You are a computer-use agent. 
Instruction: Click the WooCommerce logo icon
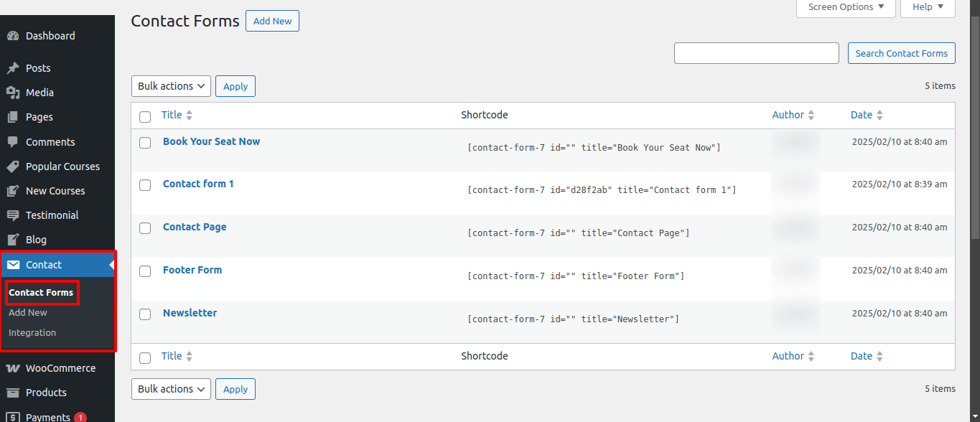[13, 368]
